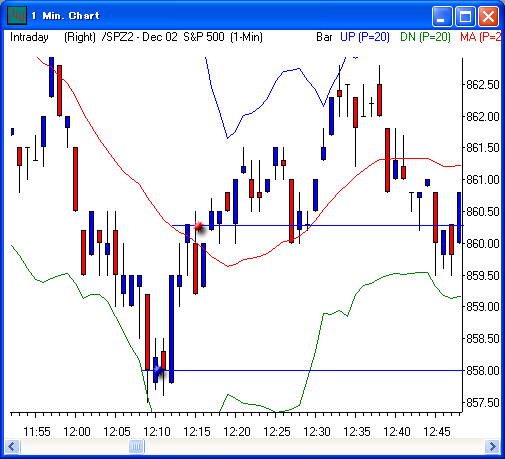The width and height of the screenshot is (505, 459).
Task: Click the horizontal scrollbar thumb
Action: pos(136,446)
